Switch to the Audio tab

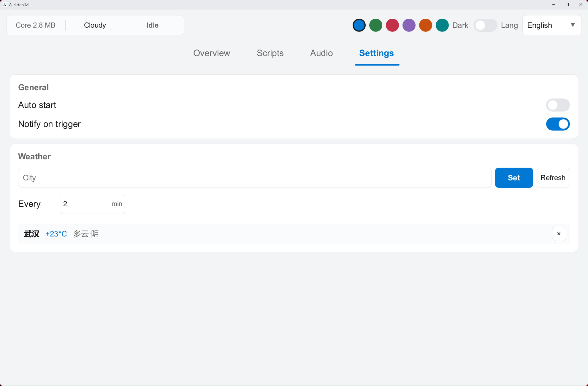pyautogui.click(x=321, y=53)
